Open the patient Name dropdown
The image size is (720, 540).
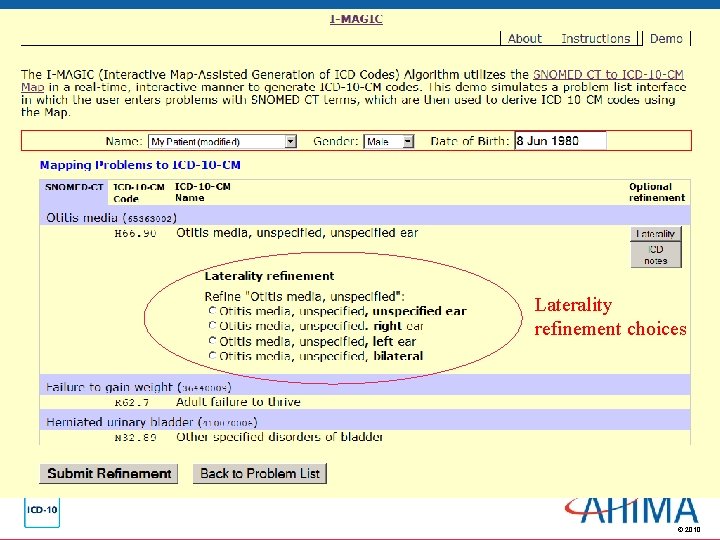222,141
